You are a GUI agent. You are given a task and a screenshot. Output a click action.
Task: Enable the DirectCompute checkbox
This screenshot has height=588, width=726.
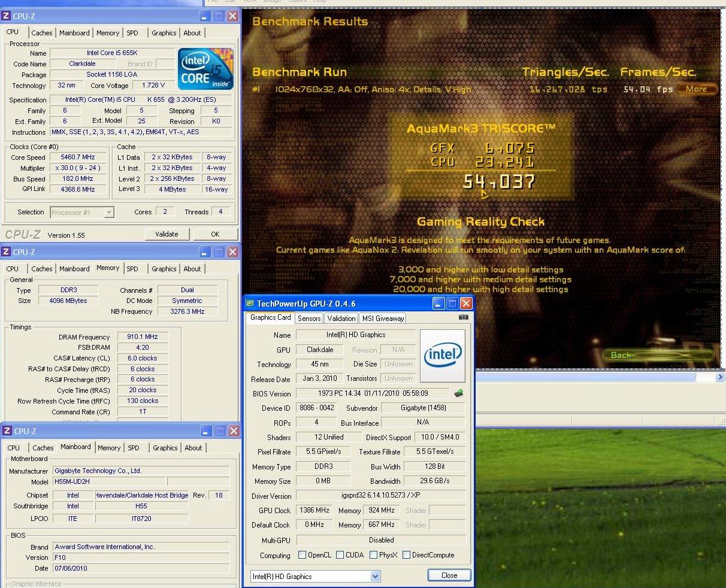coord(407,555)
